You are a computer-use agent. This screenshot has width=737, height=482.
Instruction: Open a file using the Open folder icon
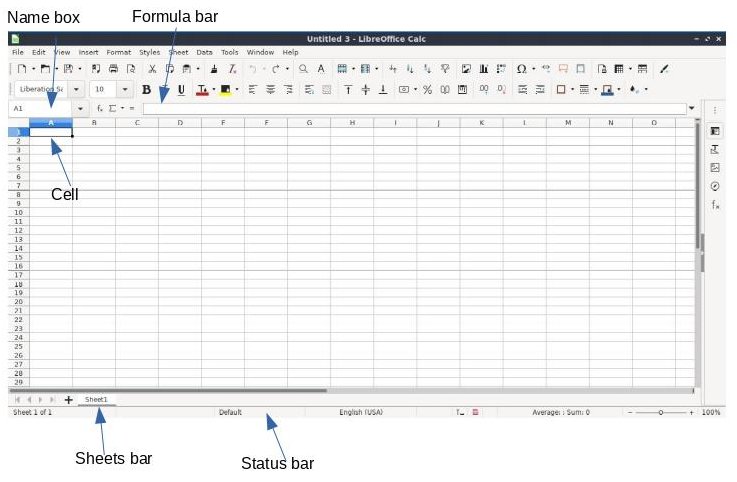pyautogui.click(x=45, y=69)
